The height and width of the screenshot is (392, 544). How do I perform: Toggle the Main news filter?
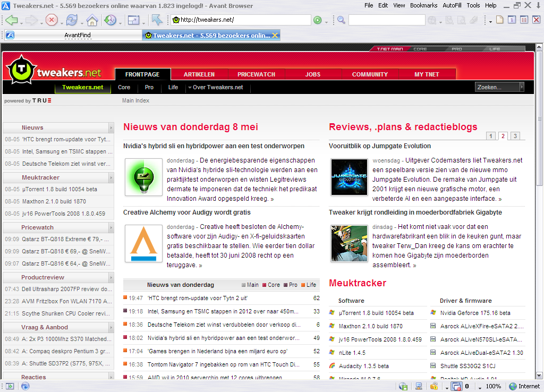click(250, 285)
